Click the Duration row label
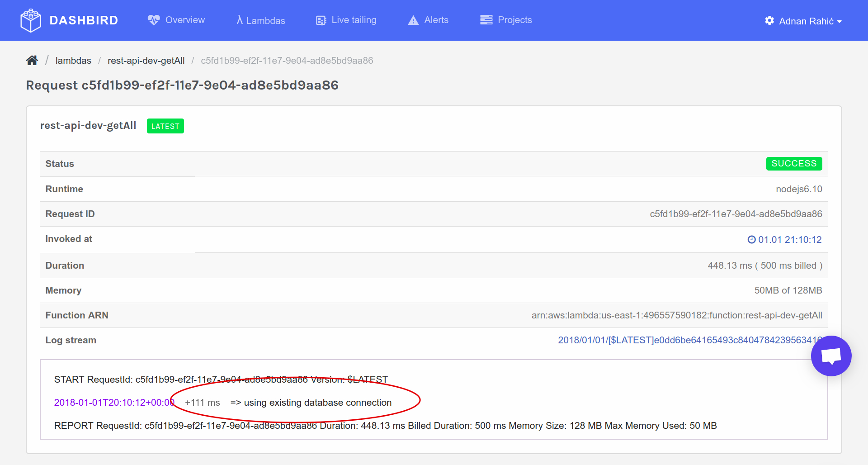Image resolution: width=868 pixels, height=465 pixels. pos(65,266)
